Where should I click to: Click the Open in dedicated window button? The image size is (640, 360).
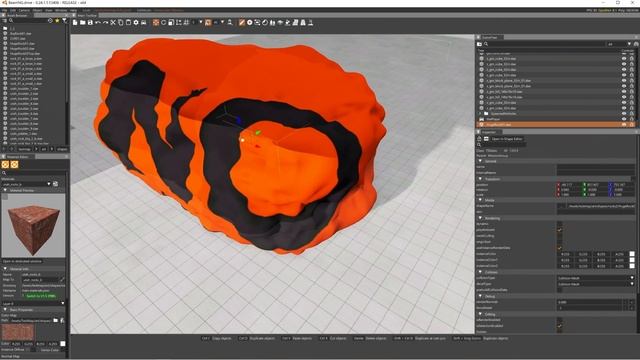(22, 261)
